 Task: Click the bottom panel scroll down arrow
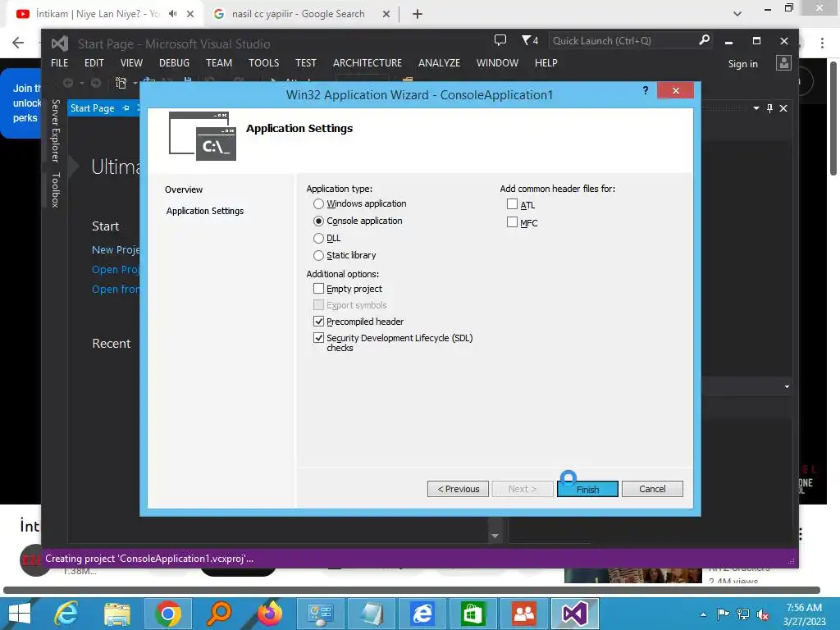point(495,536)
